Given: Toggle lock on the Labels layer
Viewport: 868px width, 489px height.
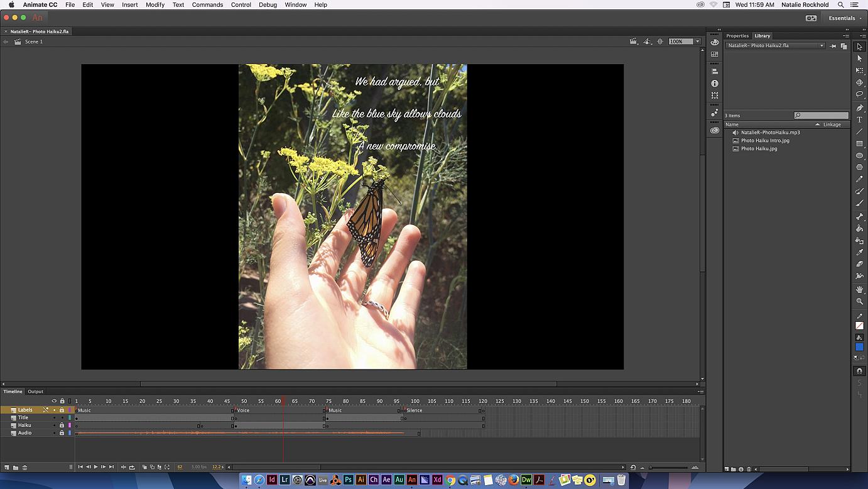Looking at the screenshot, I should [x=62, y=410].
